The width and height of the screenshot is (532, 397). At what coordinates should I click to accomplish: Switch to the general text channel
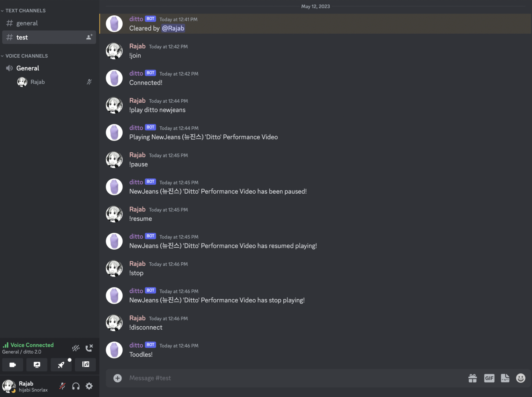(x=49, y=23)
